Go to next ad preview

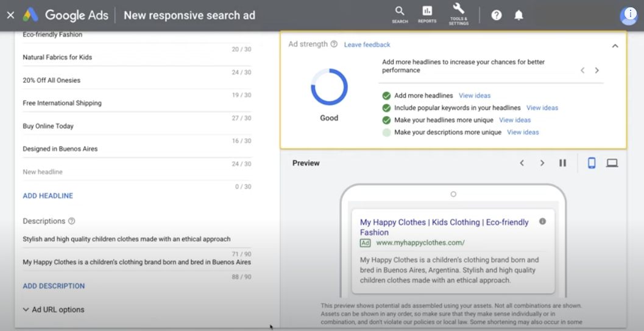542,163
